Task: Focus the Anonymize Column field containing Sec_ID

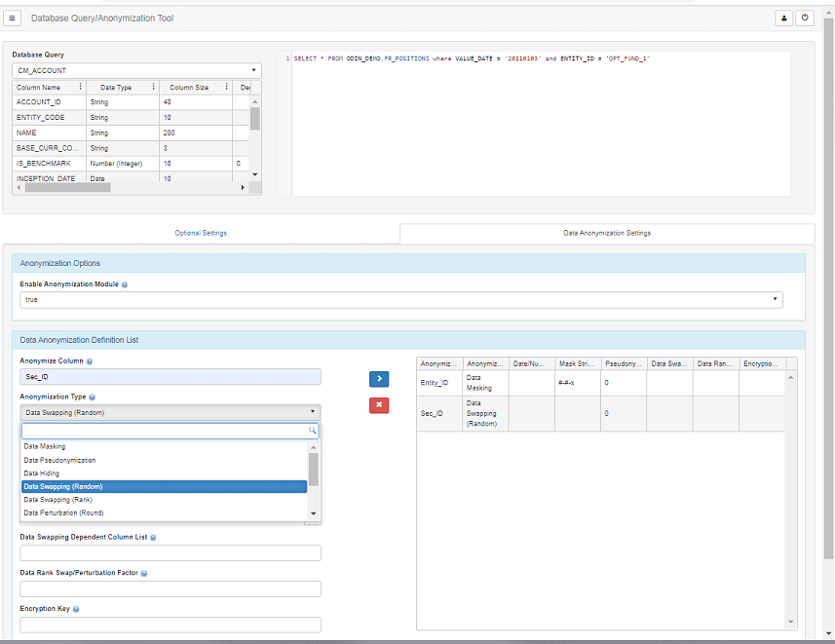Action: tap(171, 377)
